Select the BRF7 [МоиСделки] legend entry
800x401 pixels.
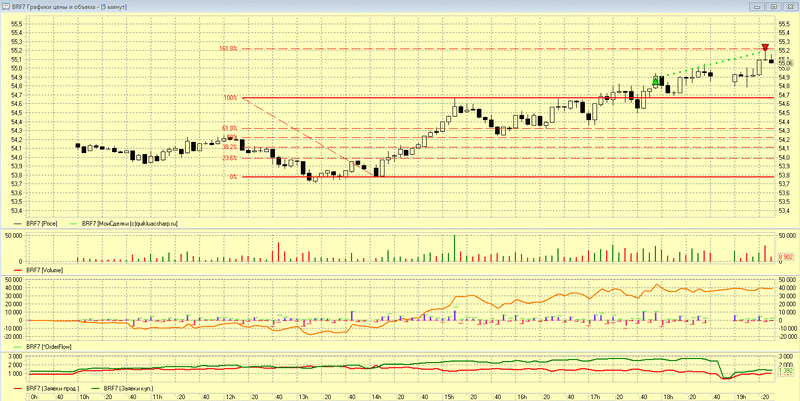[x=124, y=223]
